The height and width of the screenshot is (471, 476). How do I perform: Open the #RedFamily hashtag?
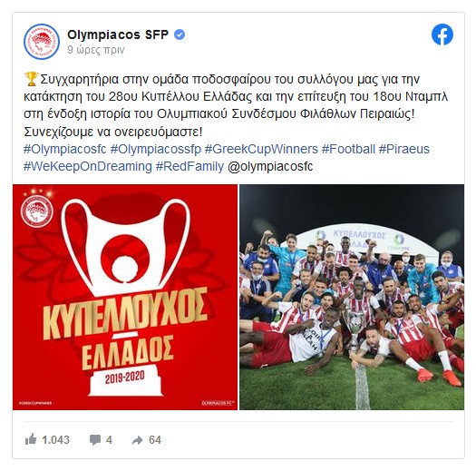(x=189, y=166)
